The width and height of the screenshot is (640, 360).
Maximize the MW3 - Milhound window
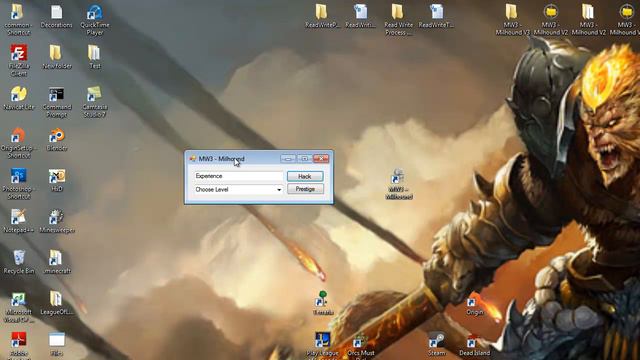[304, 158]
